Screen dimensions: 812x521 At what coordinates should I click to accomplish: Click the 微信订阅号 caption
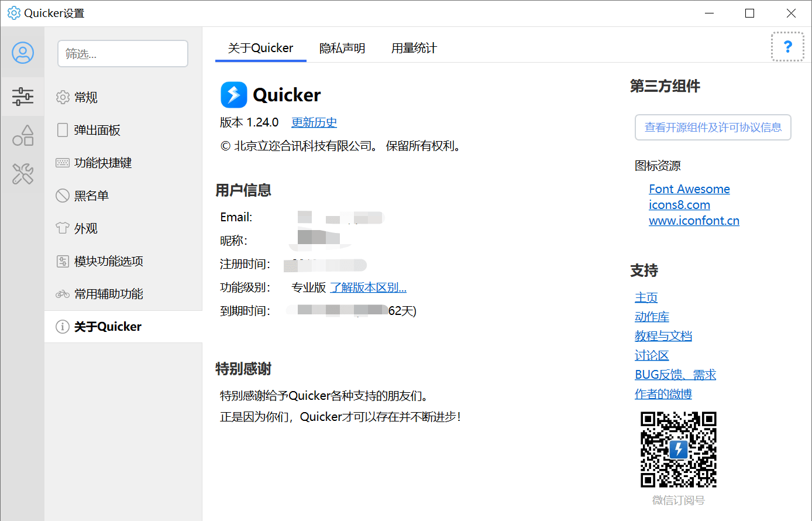pyautogui.click(x=679, y=501)
